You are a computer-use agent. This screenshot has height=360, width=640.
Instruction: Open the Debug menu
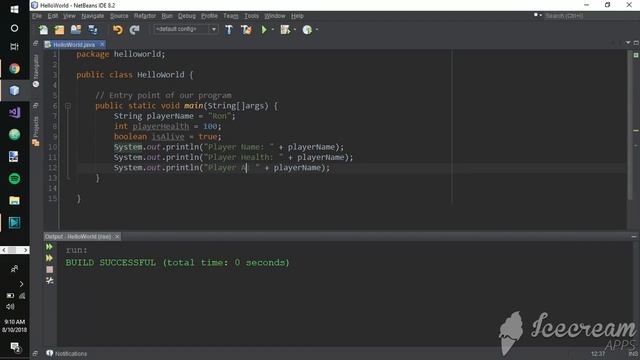tap(187, 16)
